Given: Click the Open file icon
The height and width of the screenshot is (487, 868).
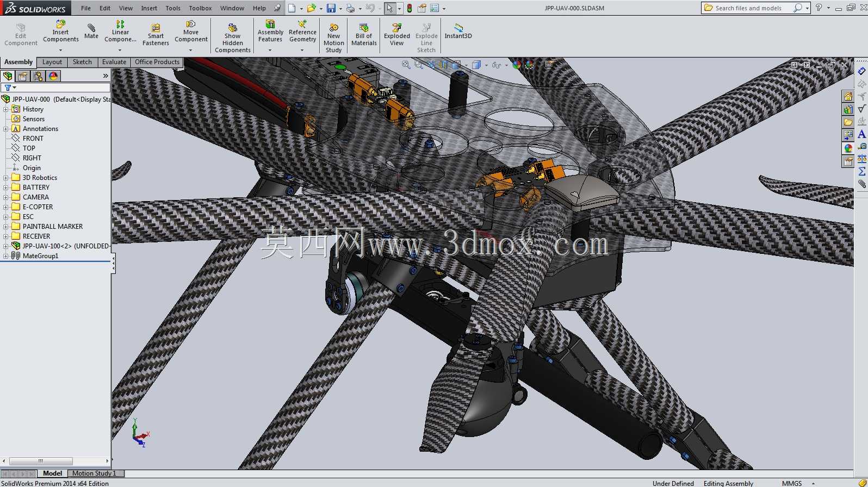Looking at the screenshot, I should [311, 8].
